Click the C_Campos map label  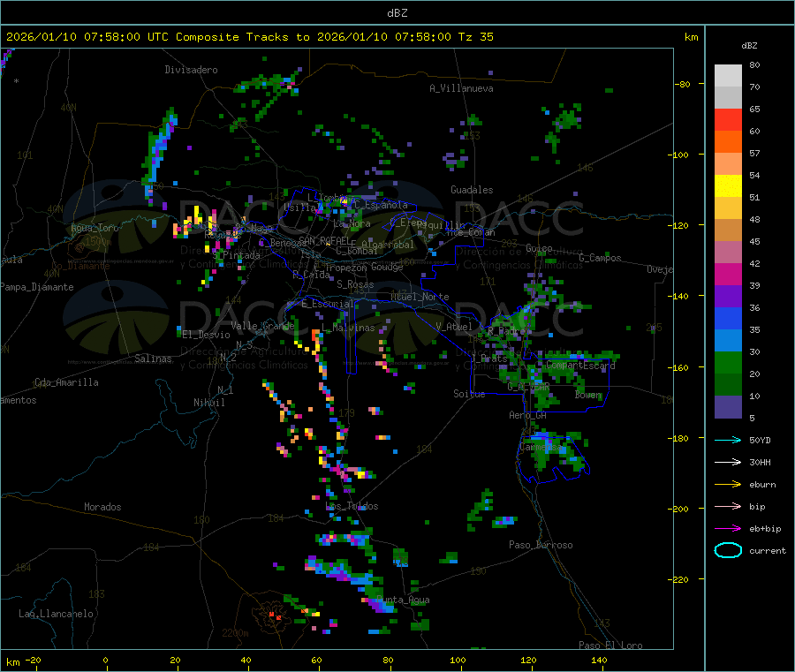click(600, 258)
